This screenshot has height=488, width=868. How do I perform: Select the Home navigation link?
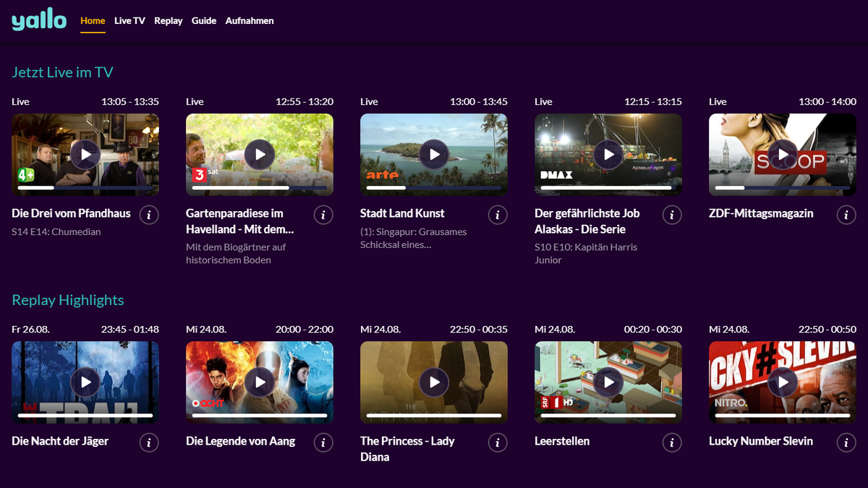92,20
